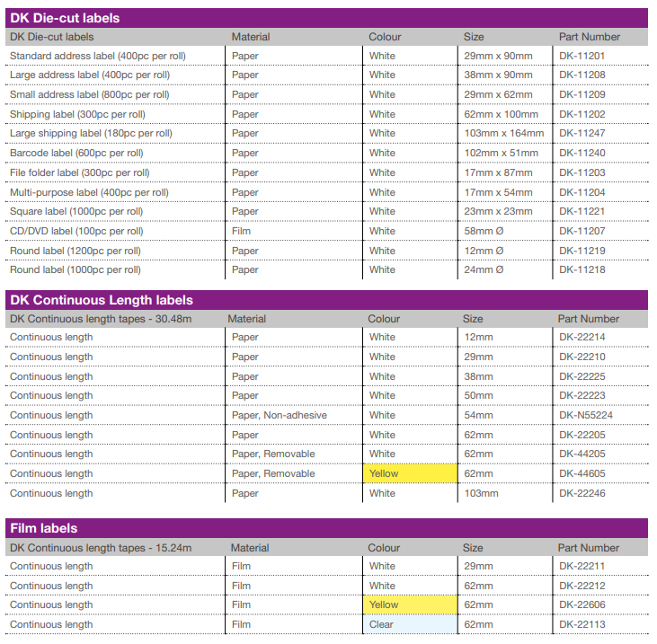Image resolution: width=657 pixels, height=644 pixels.
Task: Select 'Small address label (800pc per roll)'
Action: 90,94
